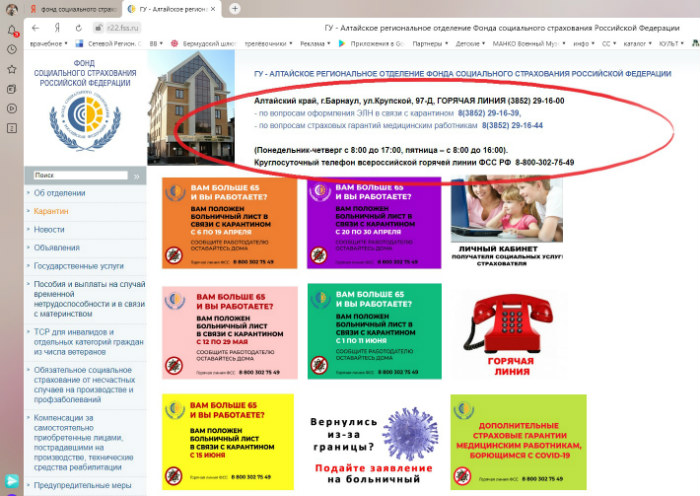Open the Об отделении menu item
The width and height of the screenshot is (700, 496).
59,193
